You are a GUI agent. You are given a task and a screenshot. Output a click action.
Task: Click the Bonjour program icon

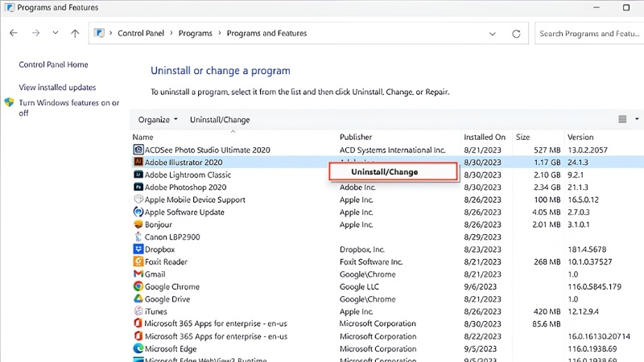point(138,224)
